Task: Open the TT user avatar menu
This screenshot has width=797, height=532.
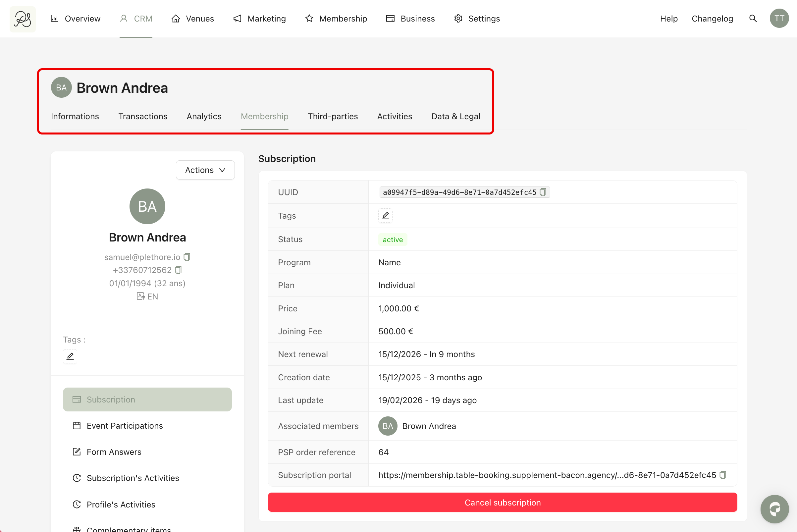Action: (779, 19)
